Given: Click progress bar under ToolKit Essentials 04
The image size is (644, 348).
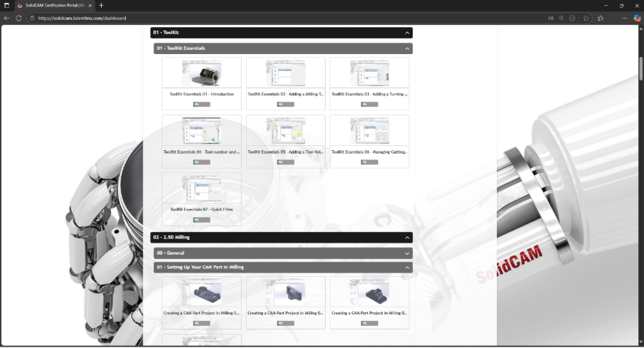Looking at the screenshot, I should [201, 162].
